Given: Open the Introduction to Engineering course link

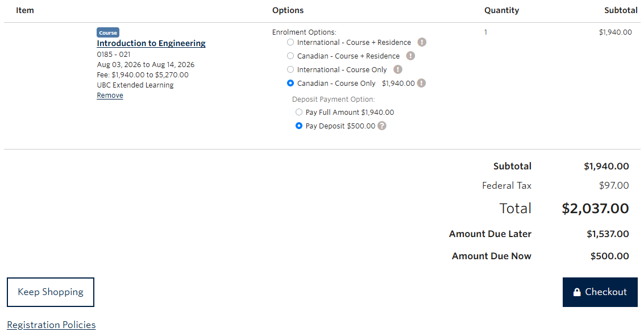Looking at the screenshot, I should pos(151,43).
